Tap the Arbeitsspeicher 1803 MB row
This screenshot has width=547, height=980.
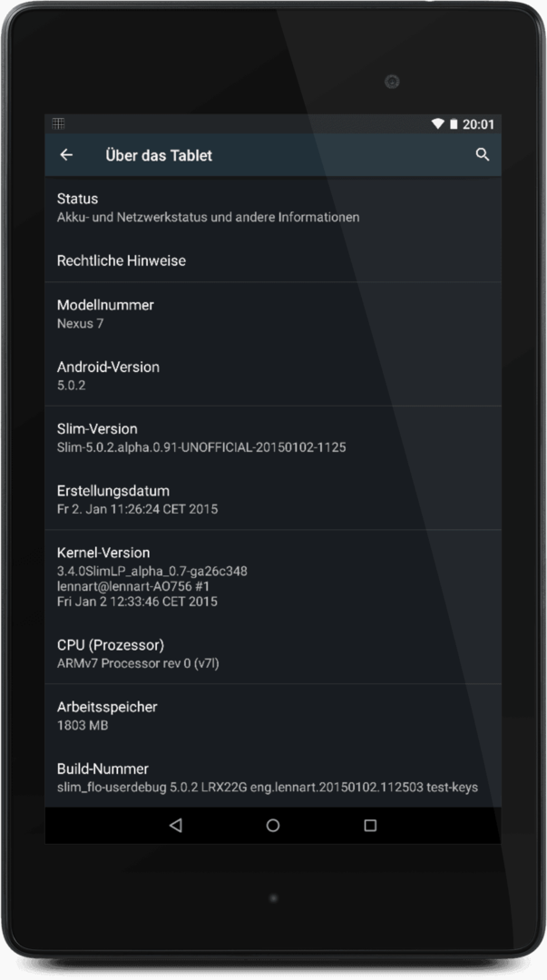[x=273, y=716]
